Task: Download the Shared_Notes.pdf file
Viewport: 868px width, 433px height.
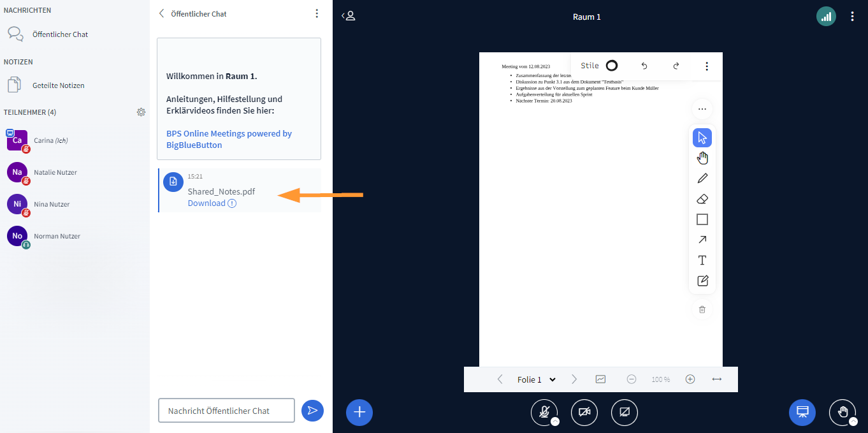Action: coord(206,203)
